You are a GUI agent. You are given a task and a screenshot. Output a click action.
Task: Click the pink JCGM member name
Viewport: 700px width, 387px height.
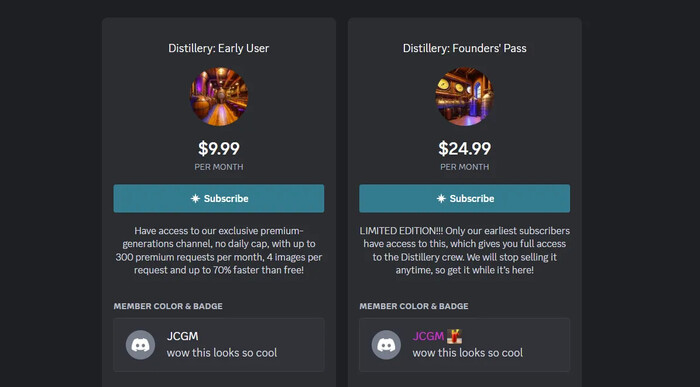428,336
